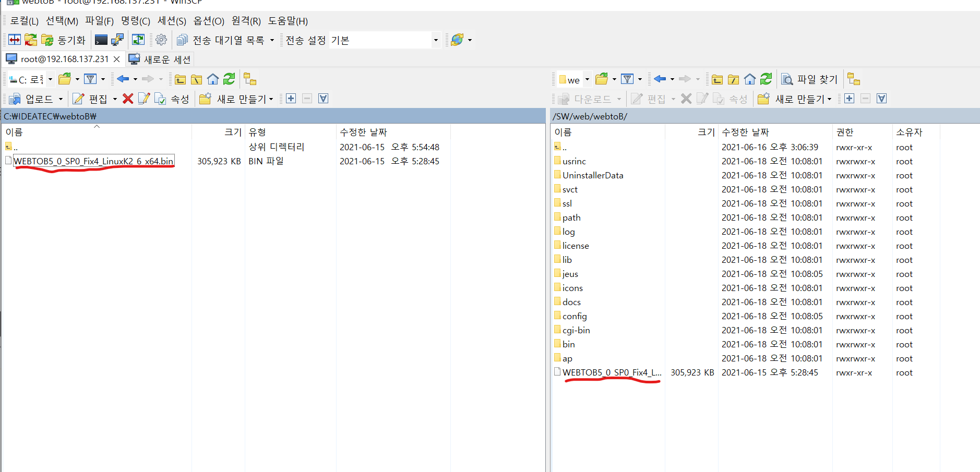Click local panel select files plus icon
The width and height of the screenshot is (980, 472).
point(291,99)
